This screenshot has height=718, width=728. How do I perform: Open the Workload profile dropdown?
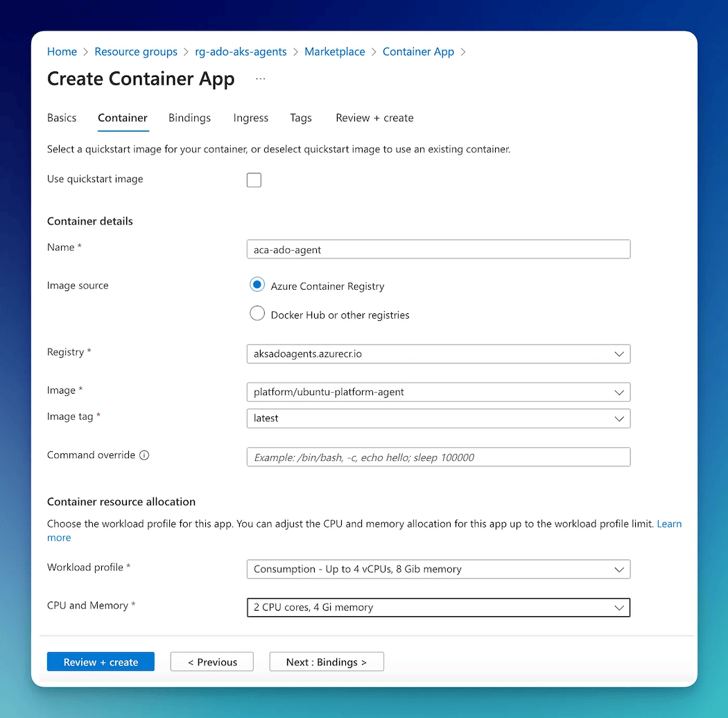tap(438, 569)
